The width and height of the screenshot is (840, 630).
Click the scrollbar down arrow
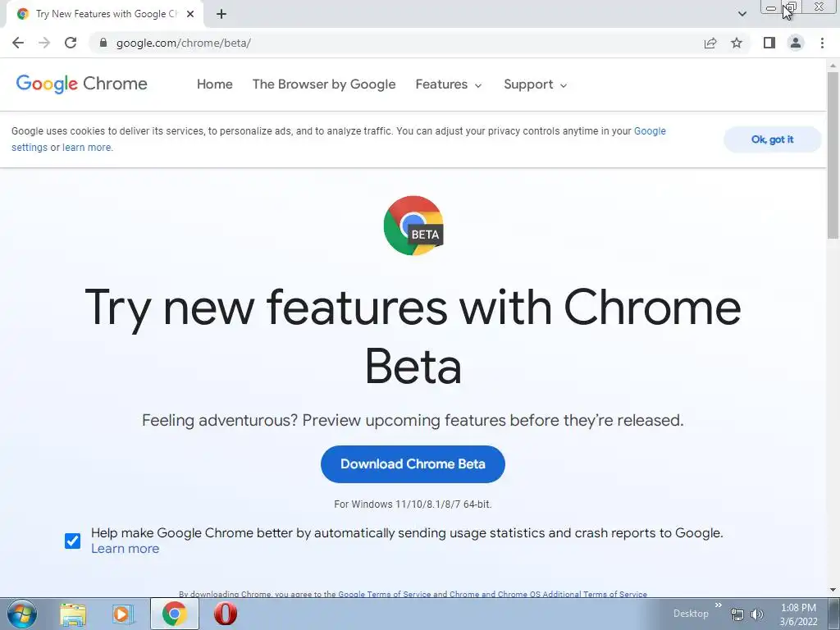(x=833, y=590)
